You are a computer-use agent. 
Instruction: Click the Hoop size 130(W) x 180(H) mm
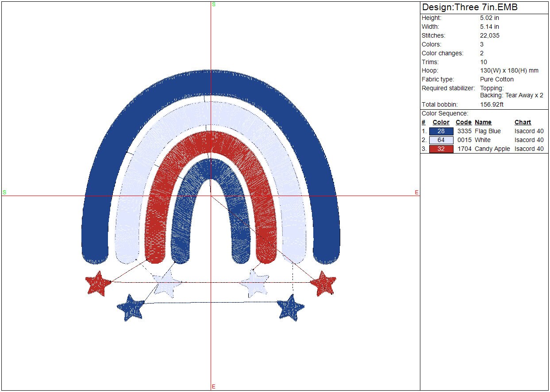509,71
